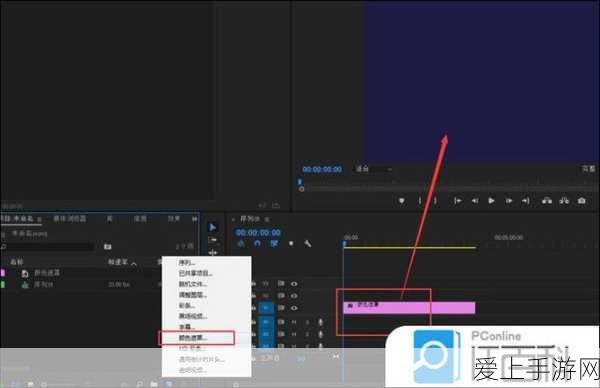Play the sequence in Program monitor
Image resolution: width=600 pixels, height=388 pixels.
pyautogui.click(x=492, y=201)
